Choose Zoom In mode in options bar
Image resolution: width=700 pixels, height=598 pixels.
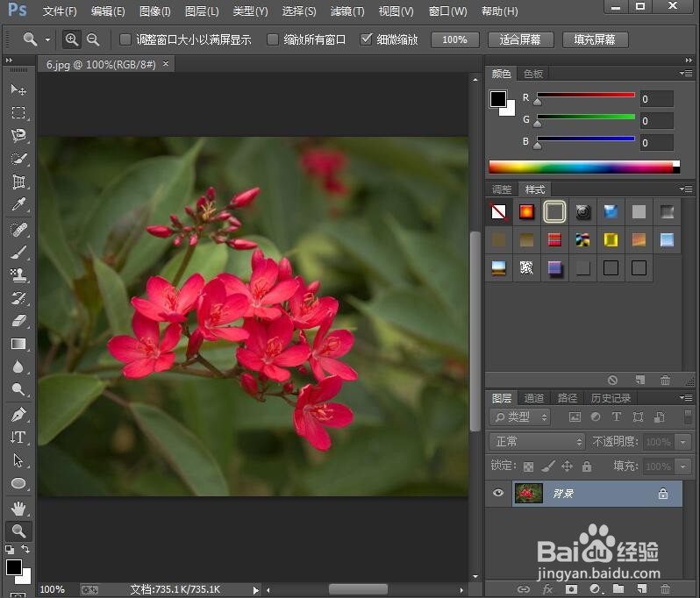(71, 39)
